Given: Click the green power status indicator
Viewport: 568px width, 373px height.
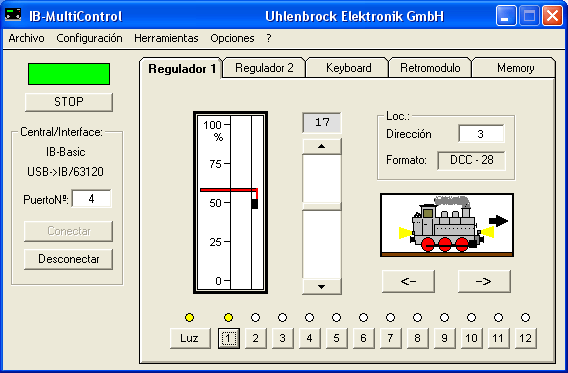Looking at the screenshot, I should coord(69,74).
